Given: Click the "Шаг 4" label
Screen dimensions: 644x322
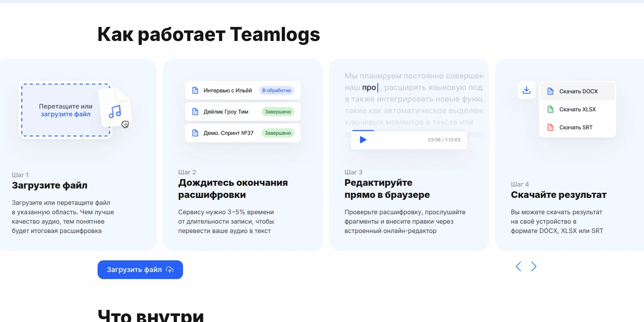Looking at the screenshot, I should (520, 184).
